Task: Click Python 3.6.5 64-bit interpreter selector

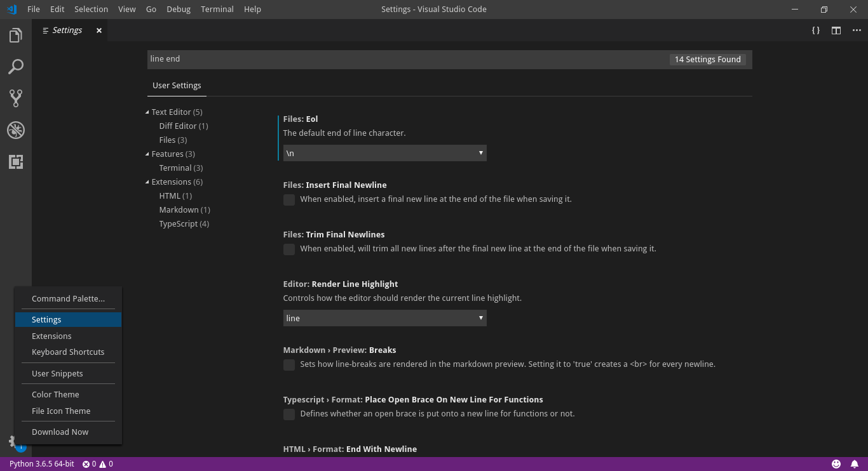Action: coord(42,464)
